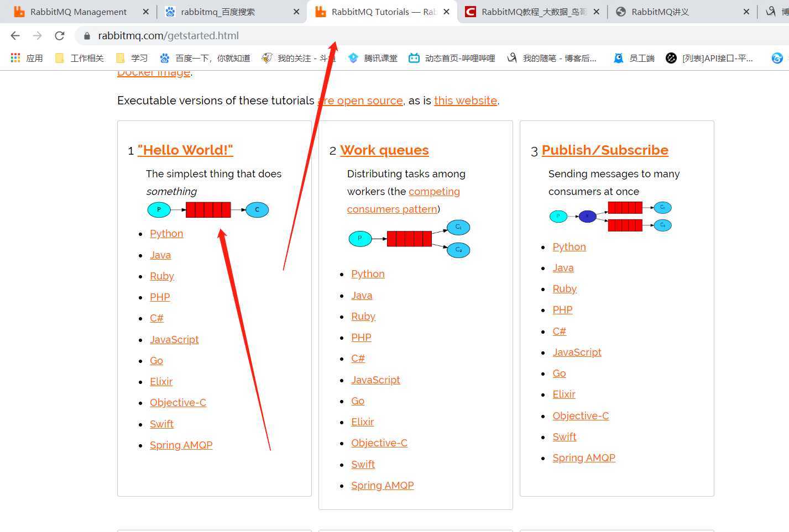Viewport: 789px width, 532px height.
Task: Open the 腾讯课堂 bookmark
Action: pos(373,58)
